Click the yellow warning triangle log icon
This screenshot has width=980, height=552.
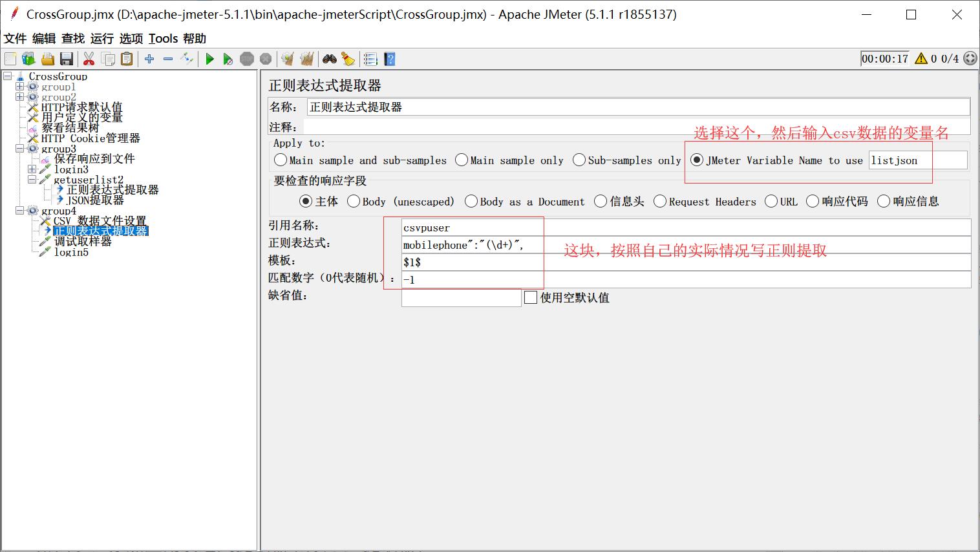point(921,59)
